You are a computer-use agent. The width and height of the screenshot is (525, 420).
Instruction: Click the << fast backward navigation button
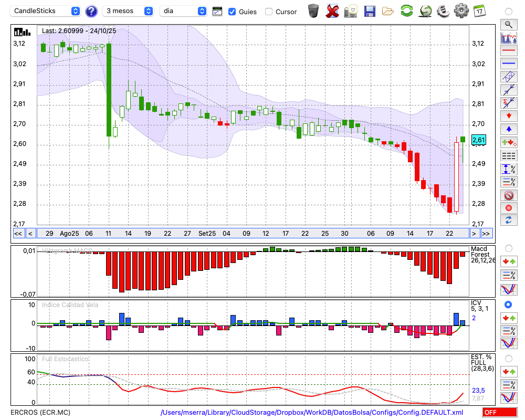point(18,234)
